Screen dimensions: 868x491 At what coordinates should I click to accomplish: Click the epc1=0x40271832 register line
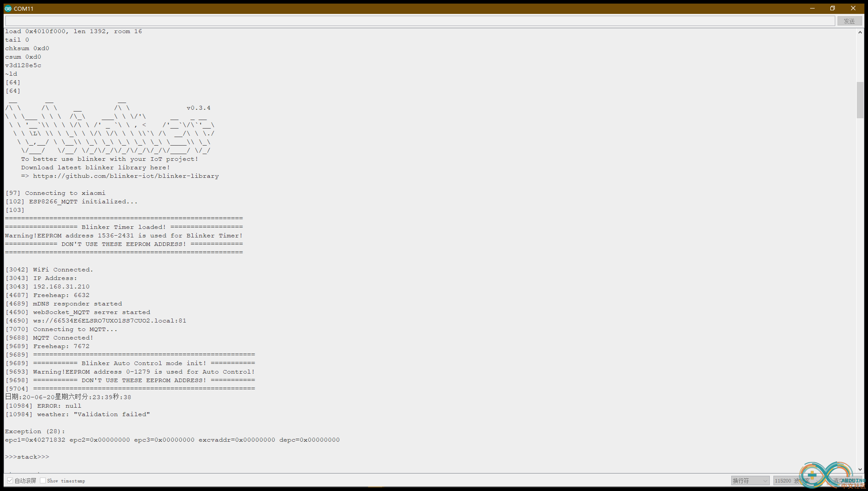point(173,440)
